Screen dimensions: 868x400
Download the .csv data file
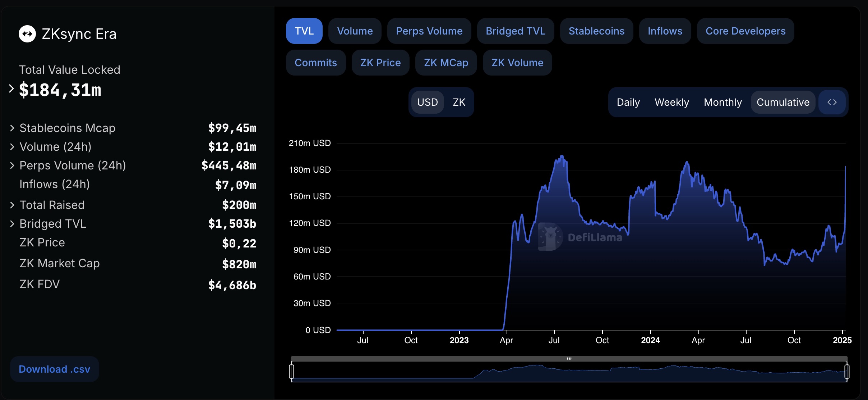coord(55,369)
